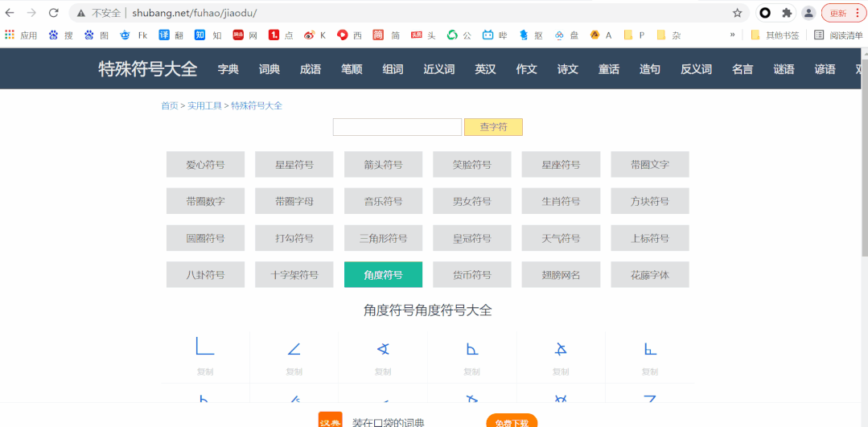Select the 方块符号 category
Image resolution: width=868 pixels, height=427 pixels.
pyautogui.click(x=650, y=201)
